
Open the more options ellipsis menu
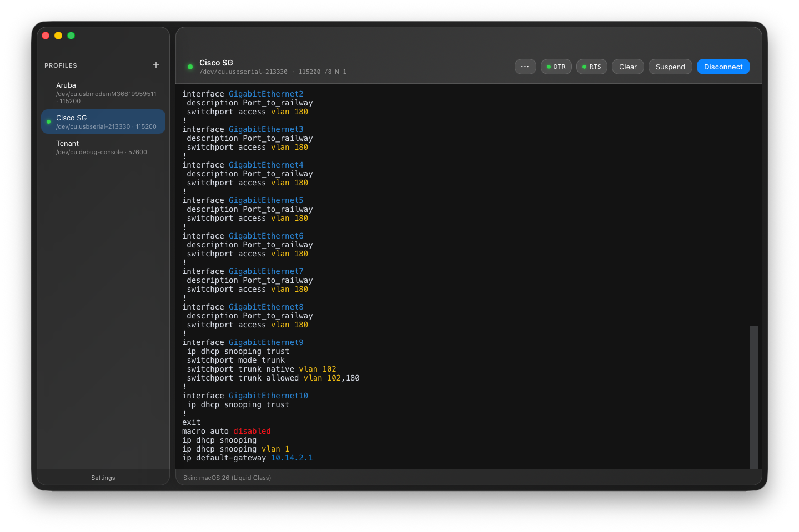click(525, 67)
